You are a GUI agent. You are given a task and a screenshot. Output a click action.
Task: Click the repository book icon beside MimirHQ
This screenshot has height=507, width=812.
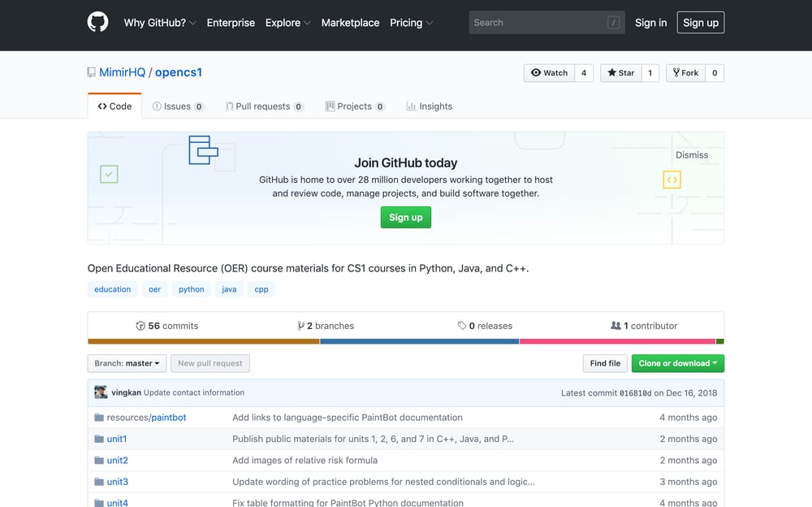click(x=91, y=72)
